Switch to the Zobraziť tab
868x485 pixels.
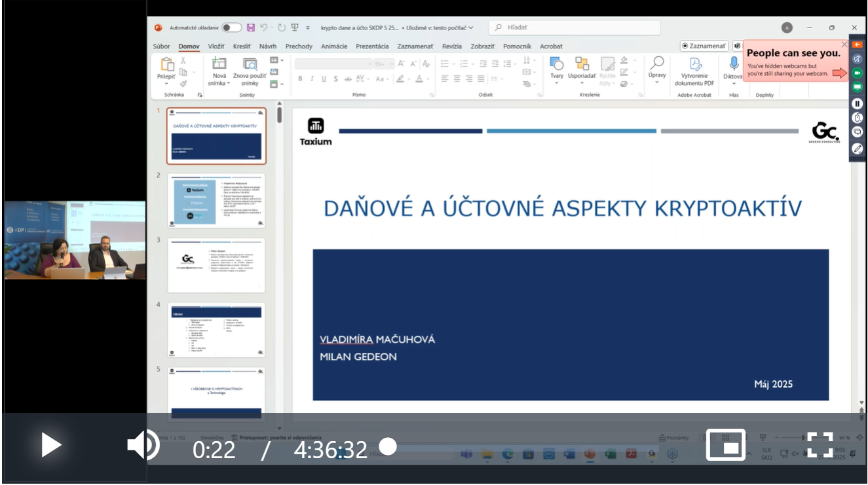pyautogui.click(x=483, y=46)
